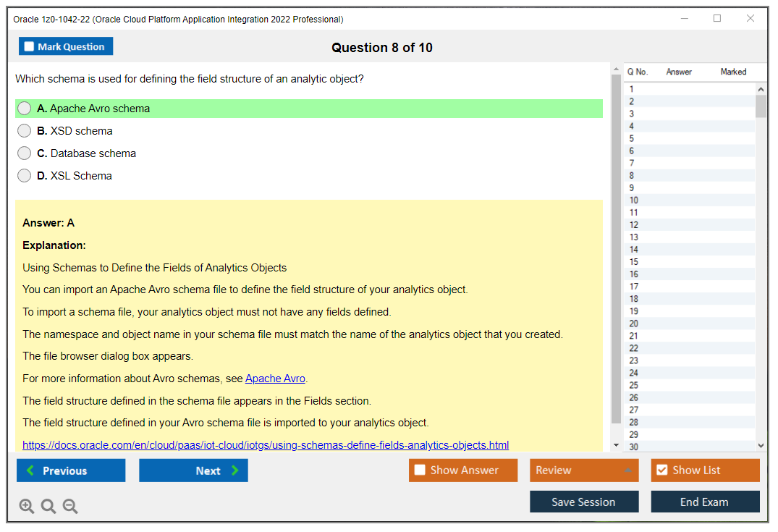
Task: Choose option B XSD schema
Action: [x=25, y=131]
